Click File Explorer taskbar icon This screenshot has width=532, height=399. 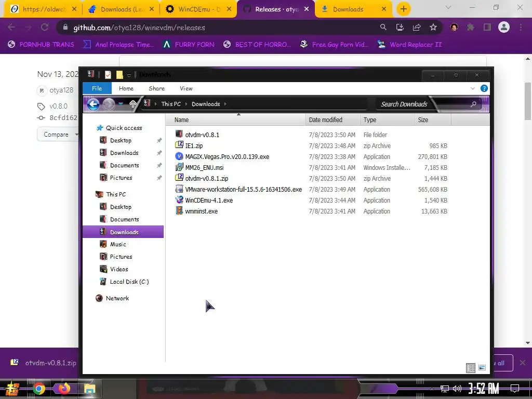click(x=89, y=389)
